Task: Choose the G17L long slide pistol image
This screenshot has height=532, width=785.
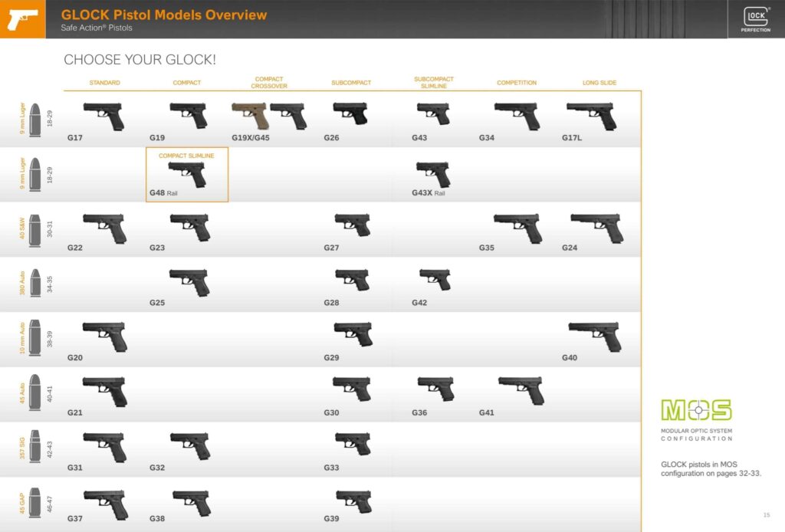Action: click(592, 116)
